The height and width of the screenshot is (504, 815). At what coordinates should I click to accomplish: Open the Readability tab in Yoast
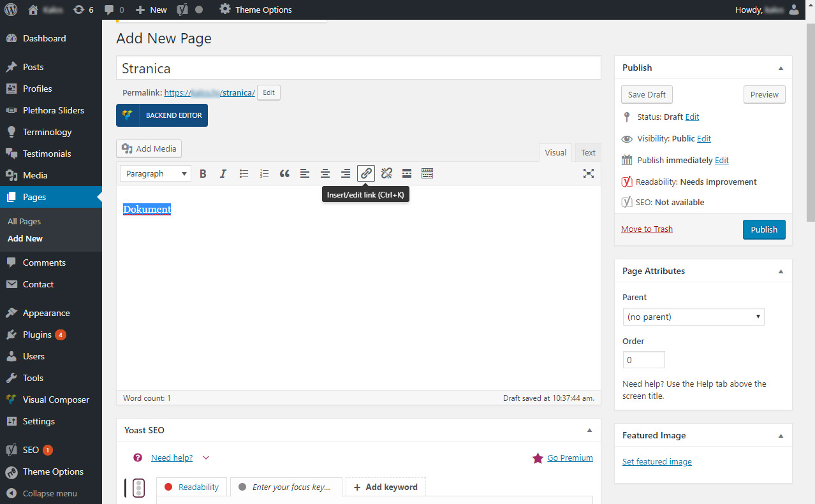coord(191,487)
